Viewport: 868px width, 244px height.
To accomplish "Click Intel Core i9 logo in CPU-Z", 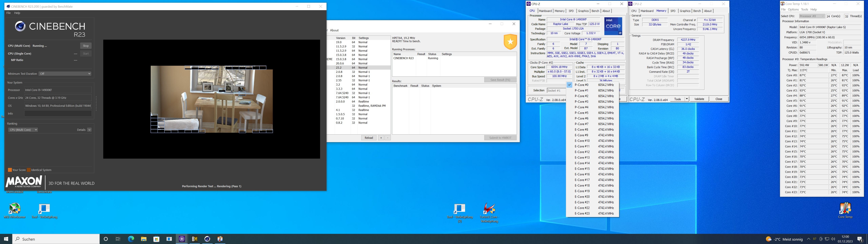I will click(x=613, y=26).
